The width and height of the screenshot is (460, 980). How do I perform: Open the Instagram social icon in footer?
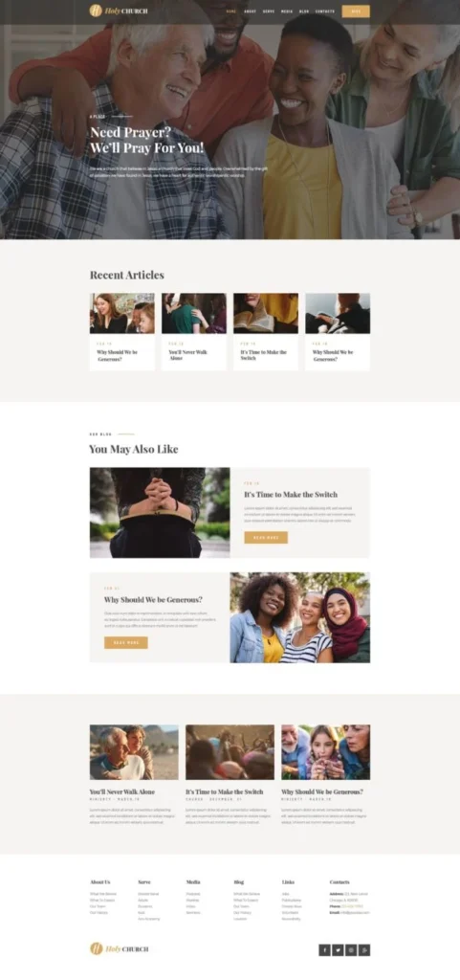(351, 950)
